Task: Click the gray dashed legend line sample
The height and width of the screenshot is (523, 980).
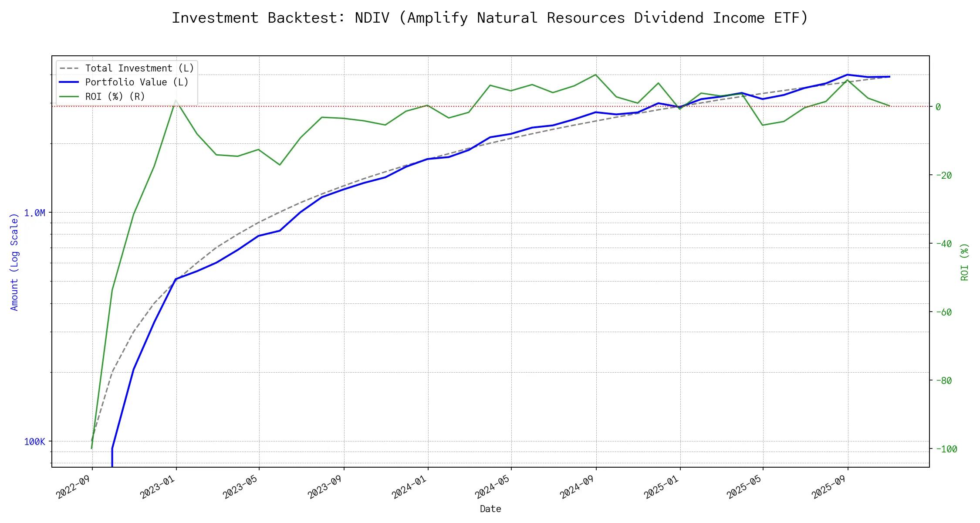Action: (x=69, y=68)
